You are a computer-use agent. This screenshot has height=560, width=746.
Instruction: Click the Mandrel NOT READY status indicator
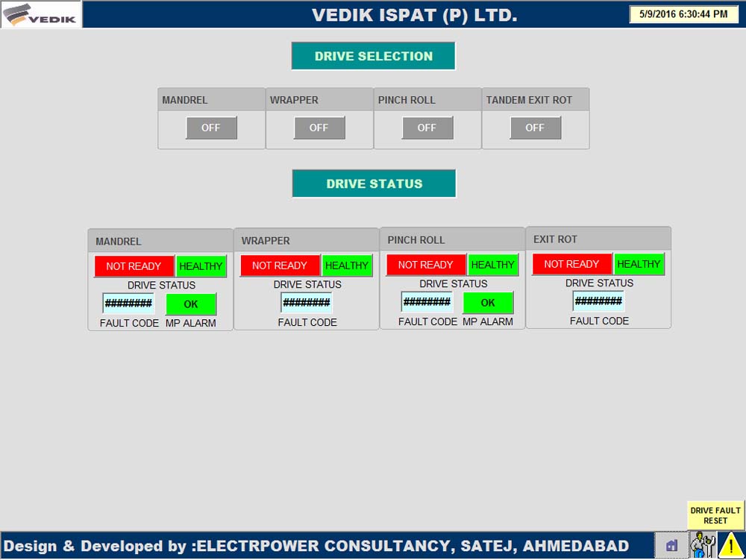point(134,266)
